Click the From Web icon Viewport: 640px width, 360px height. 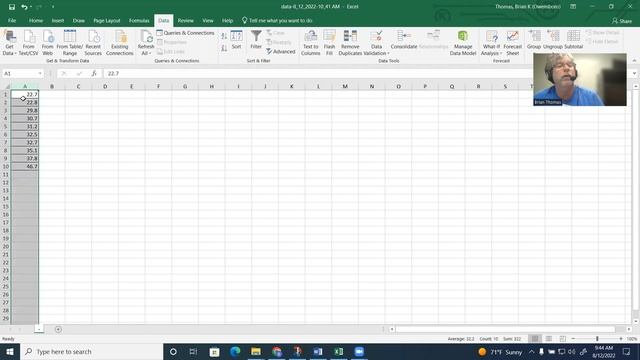point(48,43)
